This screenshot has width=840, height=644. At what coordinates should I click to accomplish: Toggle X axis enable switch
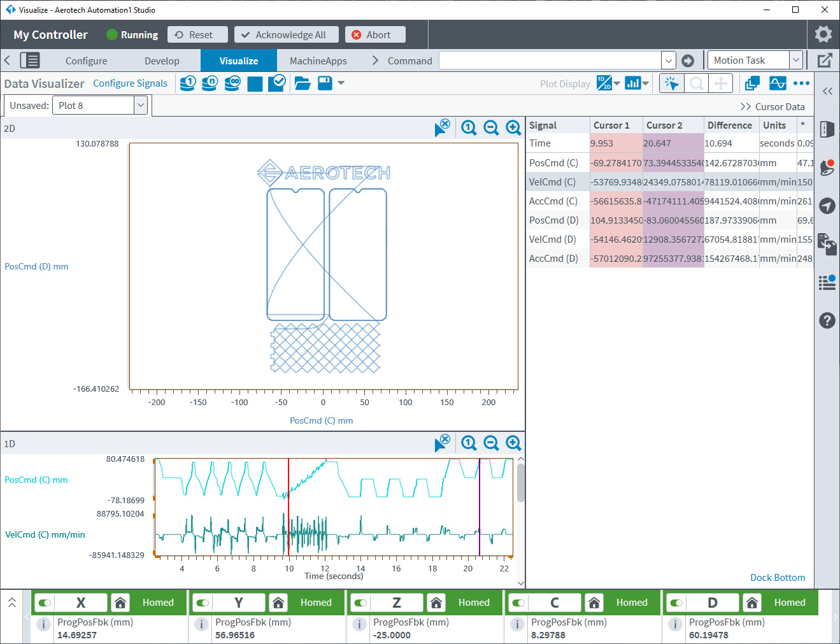(x=45, y=603)
